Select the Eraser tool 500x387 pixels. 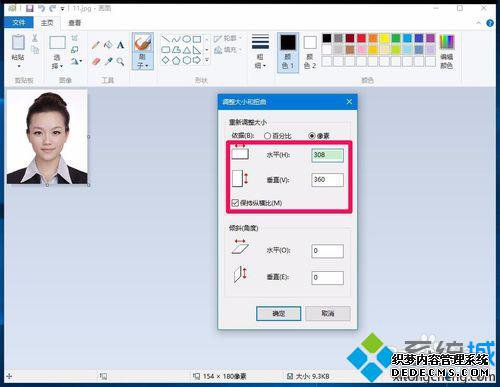click(96, 61)
